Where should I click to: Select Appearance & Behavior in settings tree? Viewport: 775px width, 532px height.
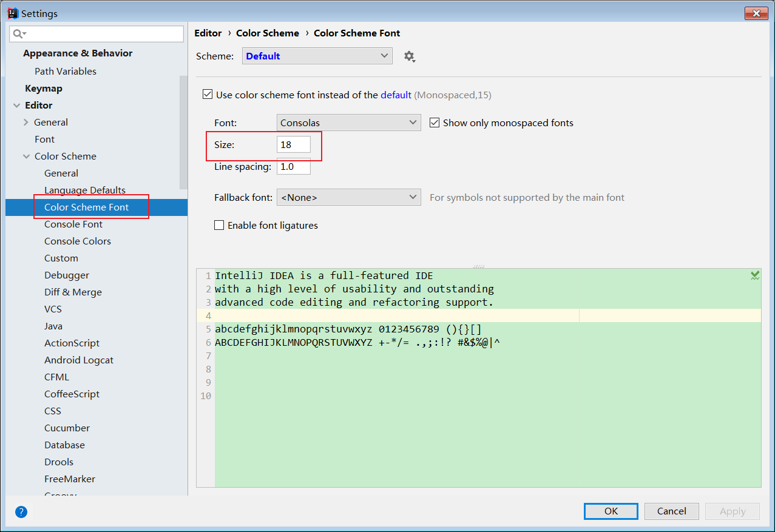coord(78,53)
